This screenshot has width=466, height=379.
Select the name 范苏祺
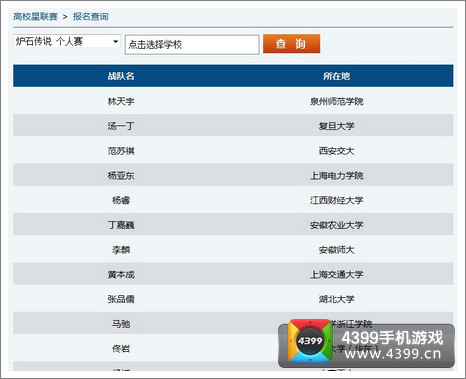[x=121, y=151]
